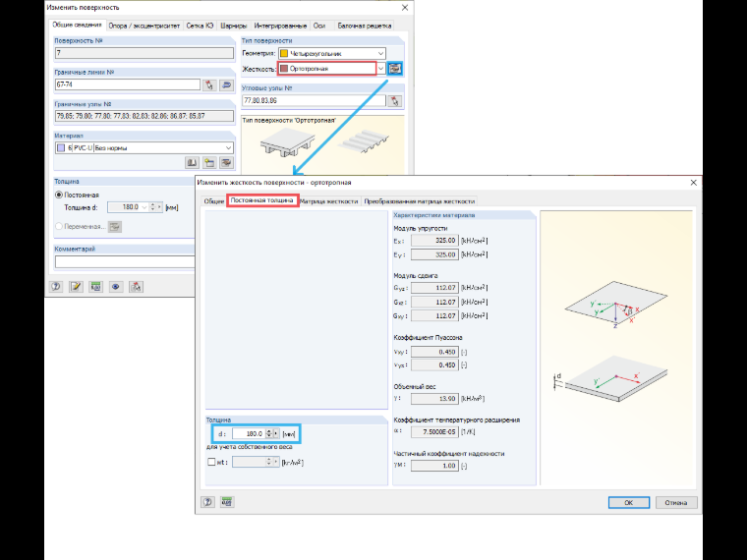Image resolution: width=747 pixels, height=560 pixels.
Task: Switch to General tab in stiffness dialog
Action: pyautogui.click(x=214, y=201)
